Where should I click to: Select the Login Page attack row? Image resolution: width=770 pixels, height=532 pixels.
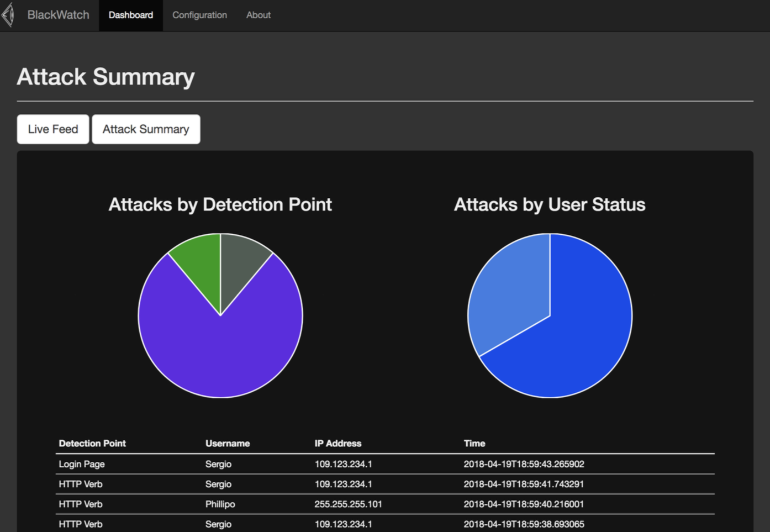tap(385, 464)
